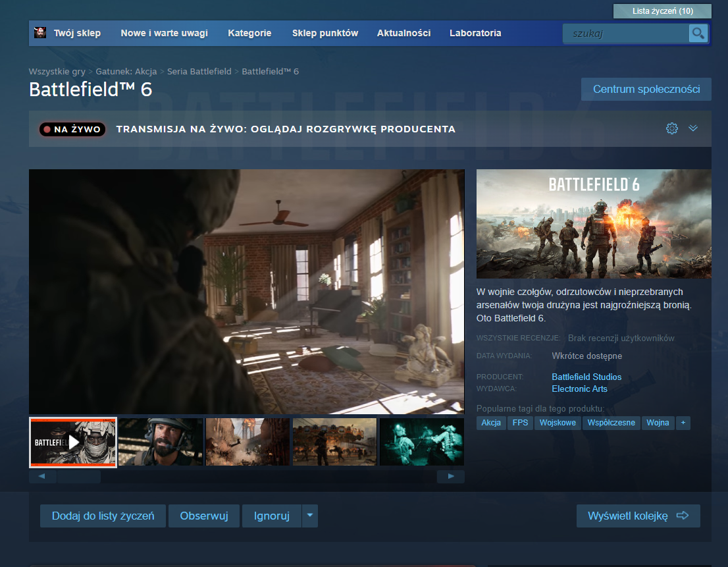728x567 pixels.
Task: Open Twój sklep menu
Action: click(x=77, y=33)
